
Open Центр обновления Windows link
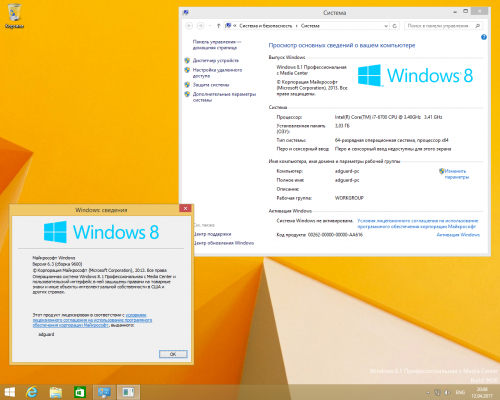tap(224, 243)
